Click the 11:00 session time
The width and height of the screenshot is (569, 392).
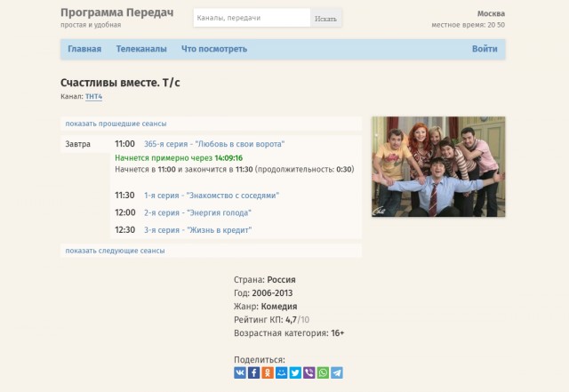(124, 144)
